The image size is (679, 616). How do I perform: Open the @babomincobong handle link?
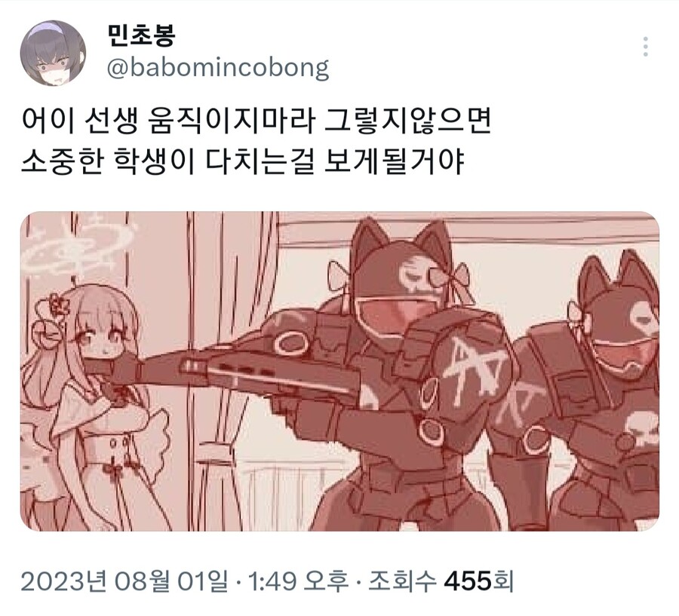click(218, 68)
